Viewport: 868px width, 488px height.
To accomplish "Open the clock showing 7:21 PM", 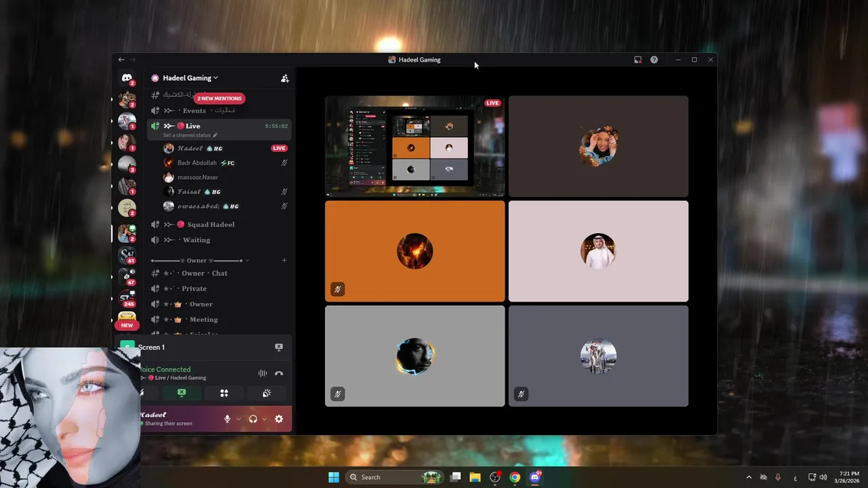I will pos(849,477).
